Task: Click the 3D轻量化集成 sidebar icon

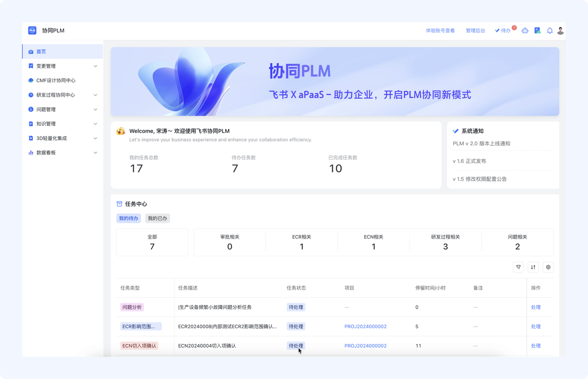Action: coord(31,138)
